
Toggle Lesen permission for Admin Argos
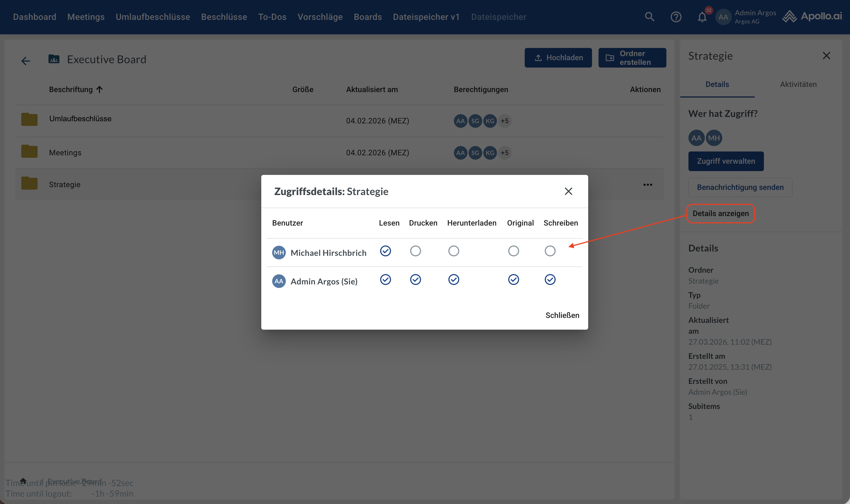coord(385,280)
